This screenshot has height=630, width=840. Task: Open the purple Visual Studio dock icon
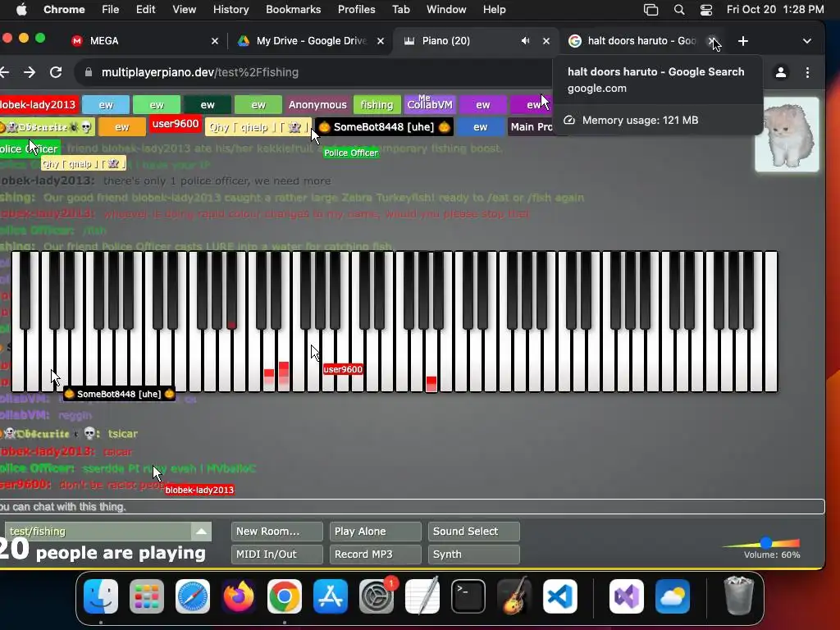tap(626, 596)
